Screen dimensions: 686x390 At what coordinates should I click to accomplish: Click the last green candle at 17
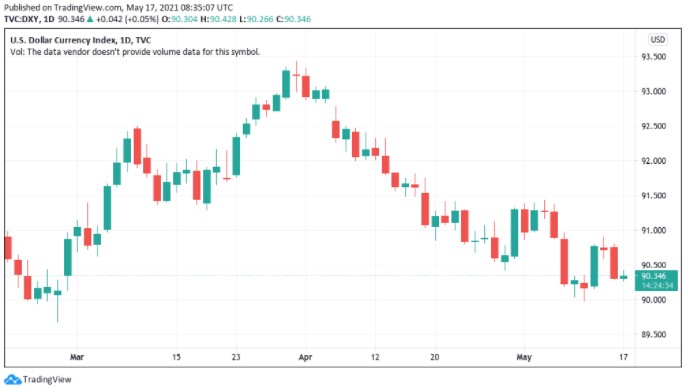click(x=624, y=277)
